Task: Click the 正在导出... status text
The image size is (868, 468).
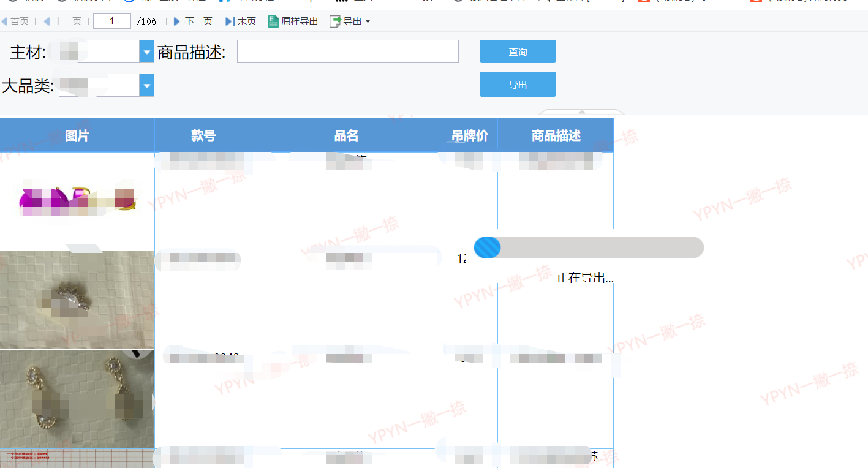Action: click(585, 278)
